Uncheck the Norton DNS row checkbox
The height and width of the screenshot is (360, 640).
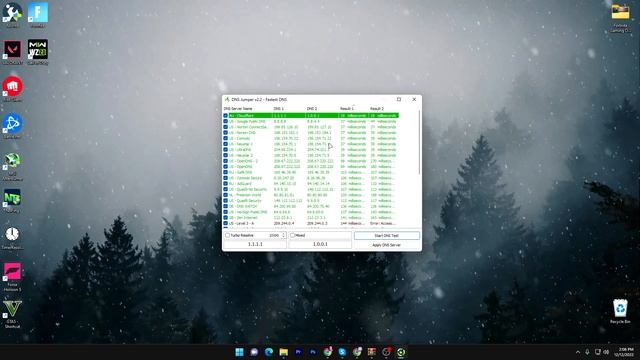(x=225, y=133)
